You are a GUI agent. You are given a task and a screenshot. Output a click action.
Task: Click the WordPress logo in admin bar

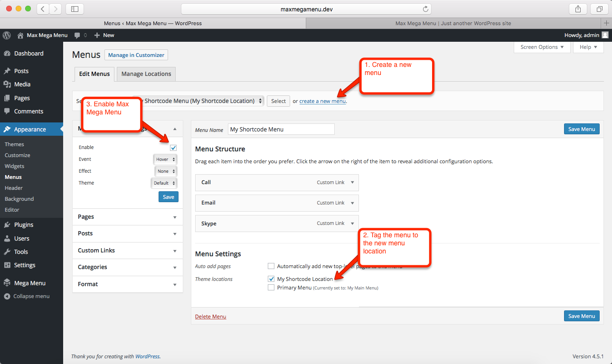click(x=7, y=35)
